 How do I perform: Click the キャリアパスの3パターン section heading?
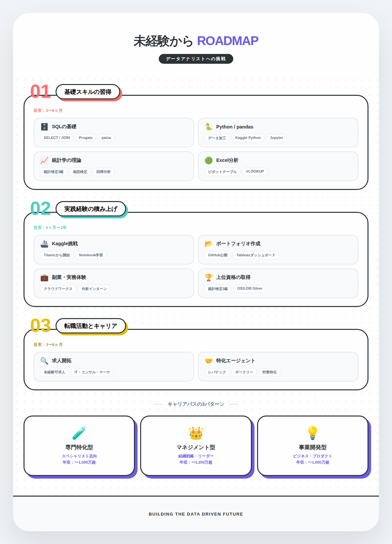coord(196,404)
